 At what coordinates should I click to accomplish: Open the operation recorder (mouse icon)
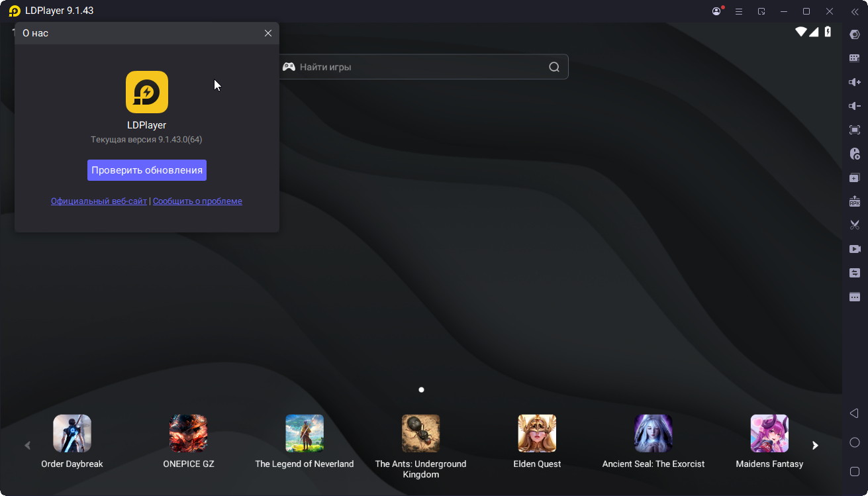point(855,154)
